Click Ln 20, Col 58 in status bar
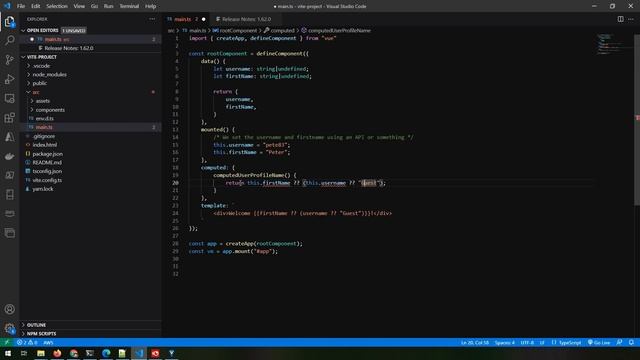 tap(475, 342)
